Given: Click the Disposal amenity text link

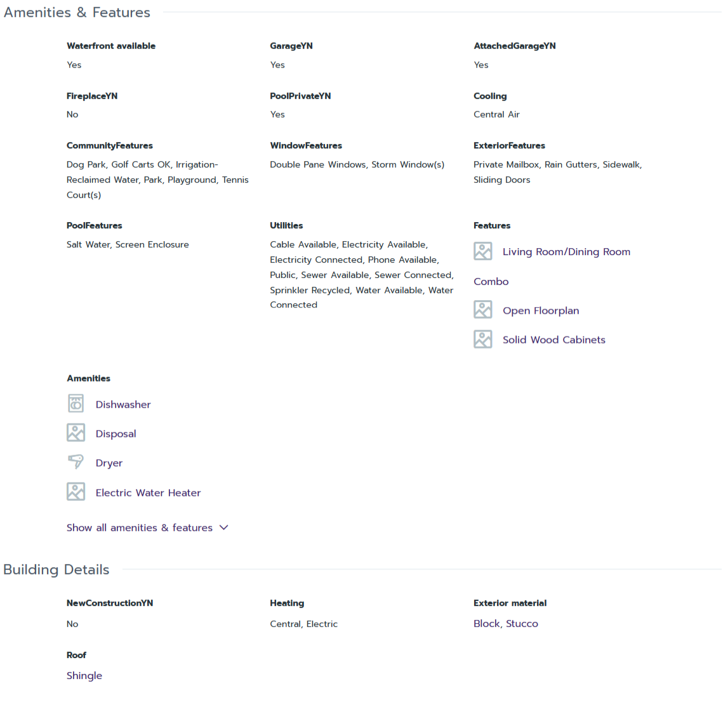Looking at the screenshot, I should click(116, 434).
